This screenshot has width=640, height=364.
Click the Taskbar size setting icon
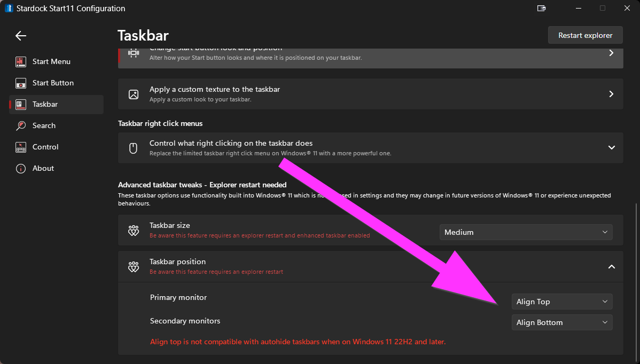click(x=134, y=231)
